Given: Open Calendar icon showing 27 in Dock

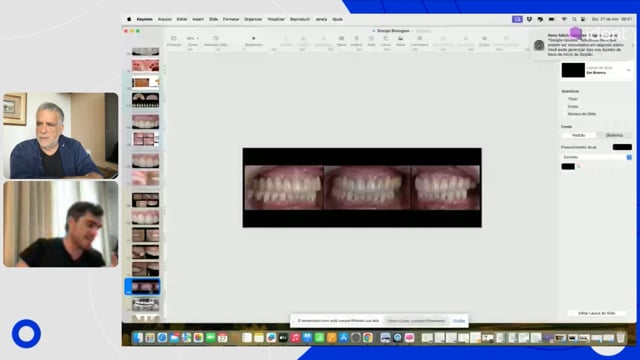Looking at the screenshot, I should (x=222, y=338).
